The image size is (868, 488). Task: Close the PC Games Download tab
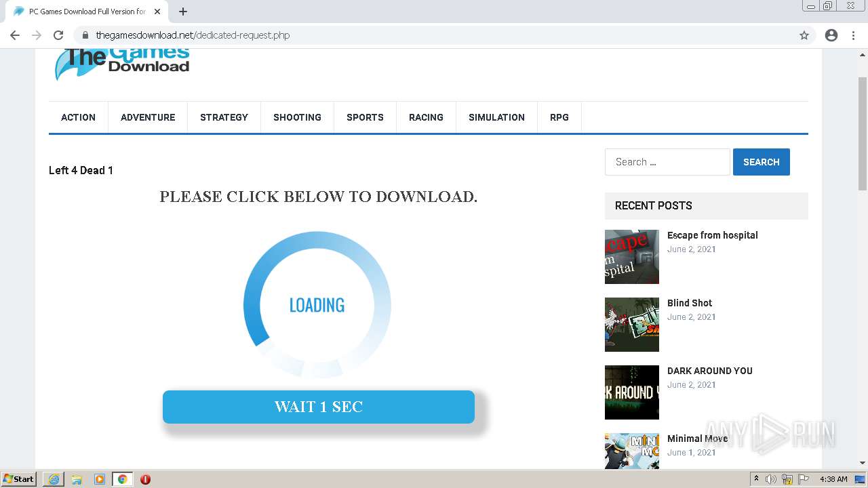(157, 12)
